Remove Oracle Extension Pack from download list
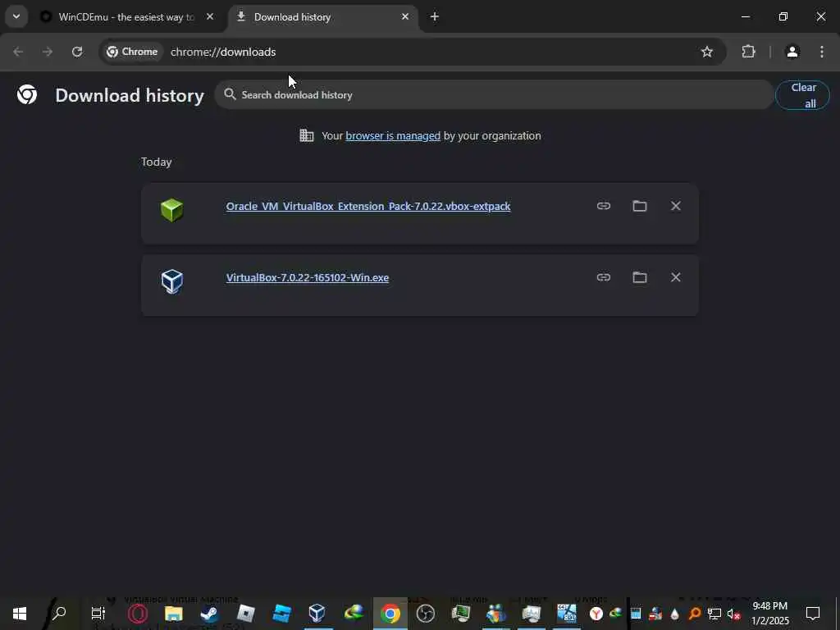840x630 pixels. [676, 206]
